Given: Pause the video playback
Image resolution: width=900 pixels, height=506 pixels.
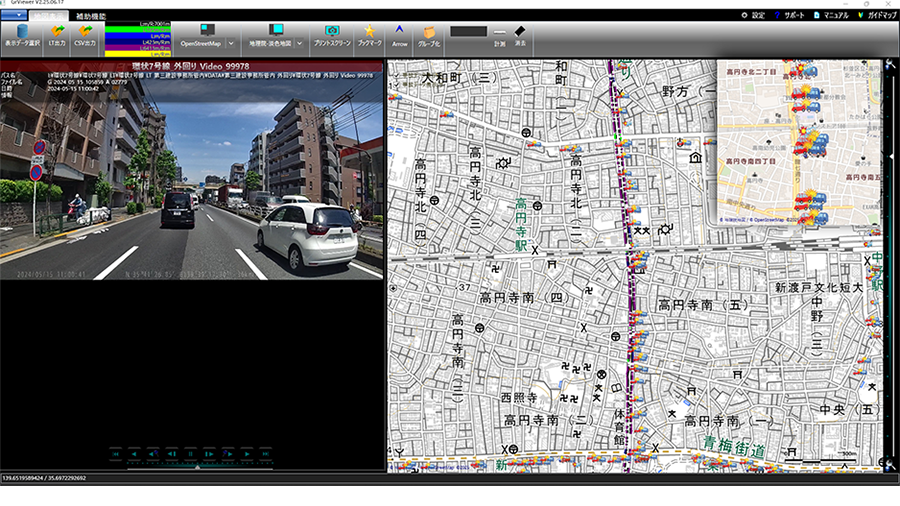Looking at the screenshot, I should click(190, 453).
